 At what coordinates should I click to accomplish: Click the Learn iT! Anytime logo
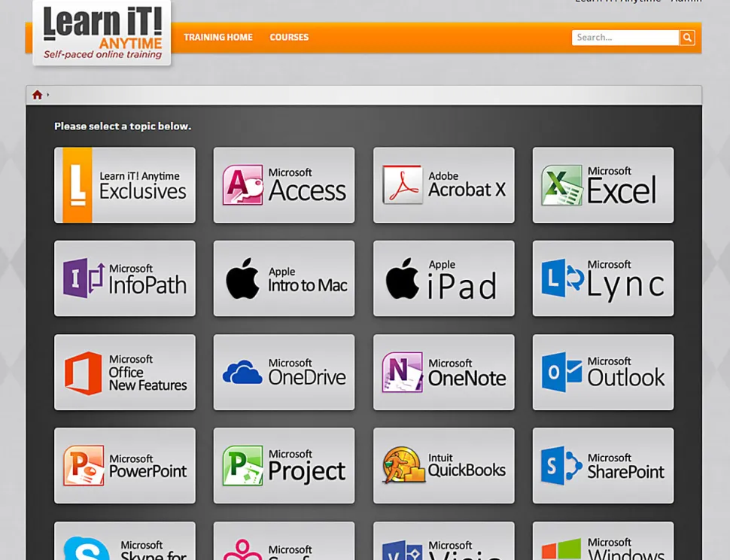coord(102,32)
